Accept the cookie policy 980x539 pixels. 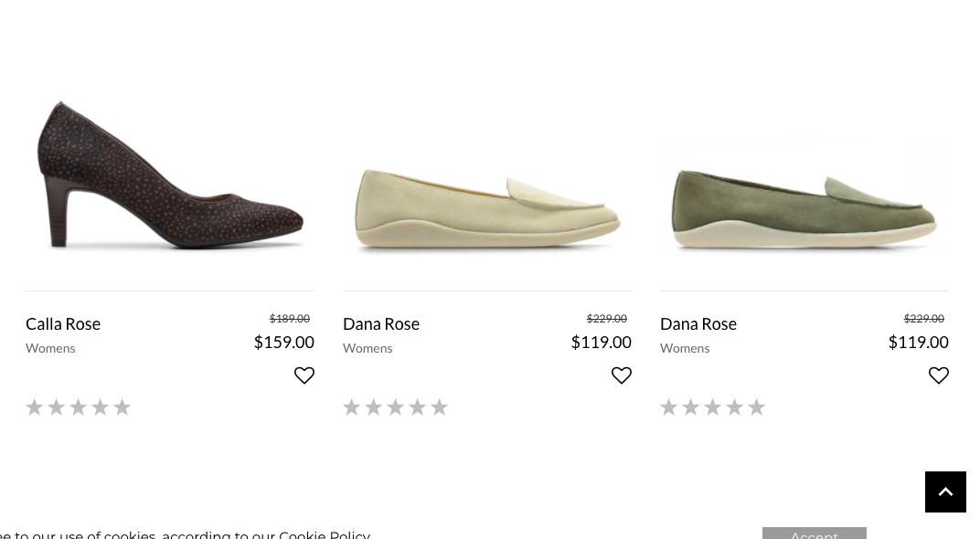click(814, 534)
